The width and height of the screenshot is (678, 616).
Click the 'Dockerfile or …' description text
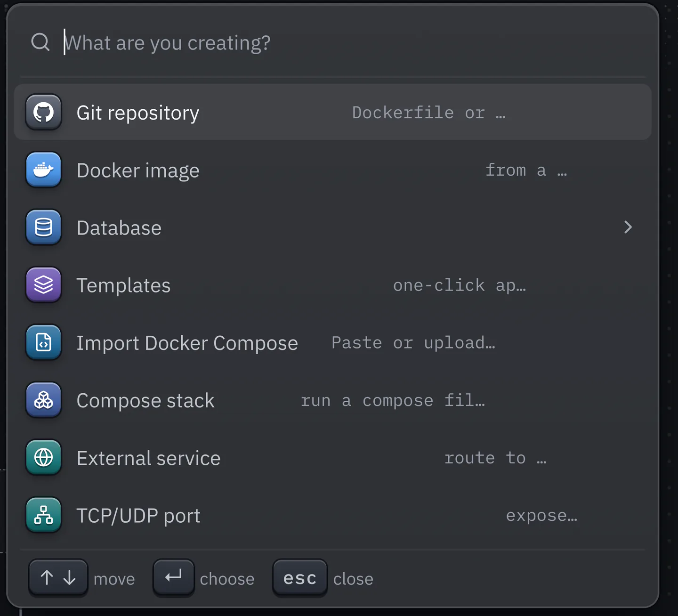point(428,113)
